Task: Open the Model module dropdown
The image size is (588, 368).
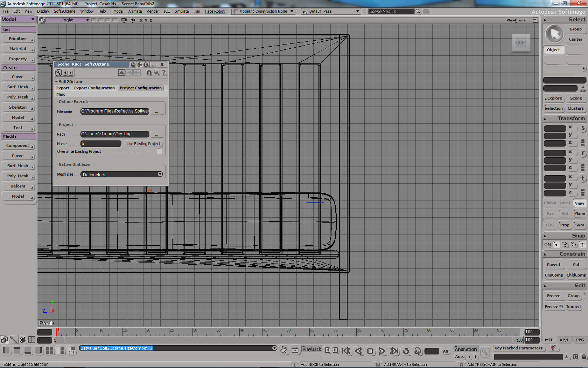Action: click(19, 19)
